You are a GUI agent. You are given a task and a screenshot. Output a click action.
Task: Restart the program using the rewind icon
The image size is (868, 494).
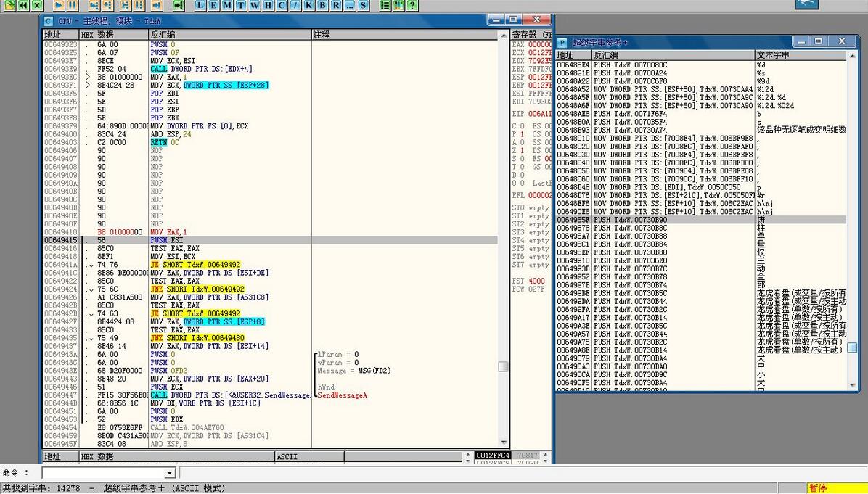point(22,5)
